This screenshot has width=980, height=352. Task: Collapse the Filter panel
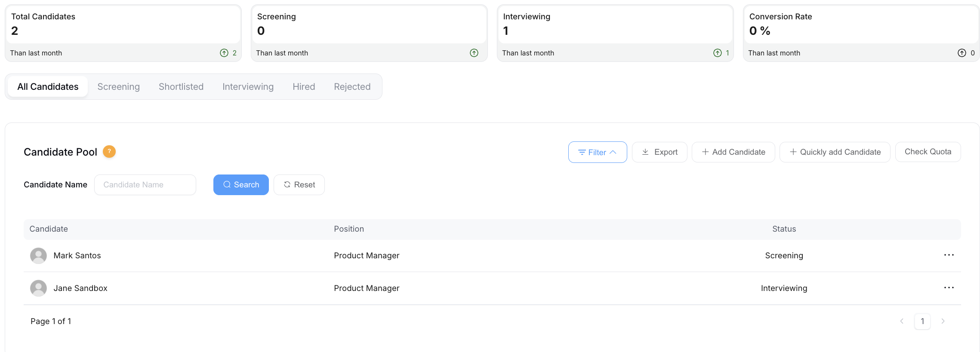click(x=597, y=152)
